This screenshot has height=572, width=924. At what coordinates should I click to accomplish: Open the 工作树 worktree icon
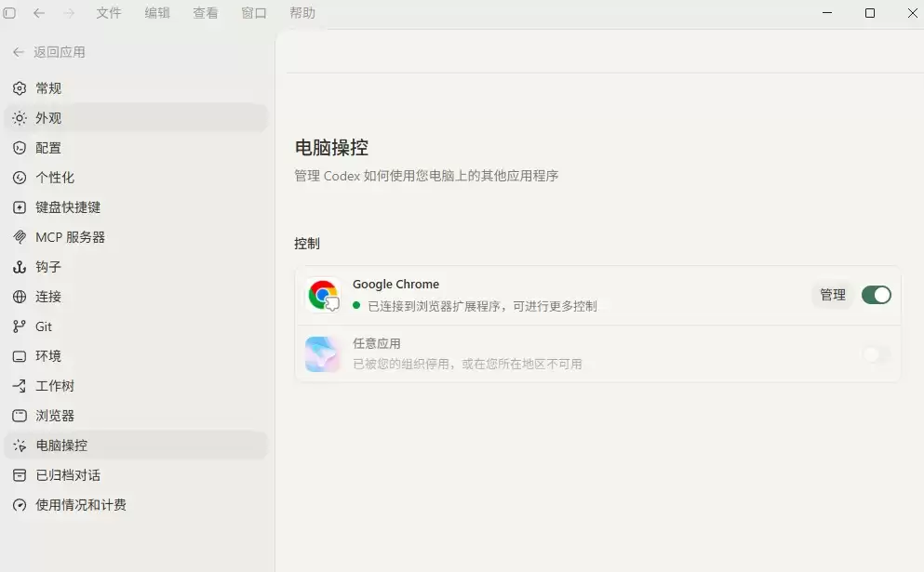click(x=20, y=386)
